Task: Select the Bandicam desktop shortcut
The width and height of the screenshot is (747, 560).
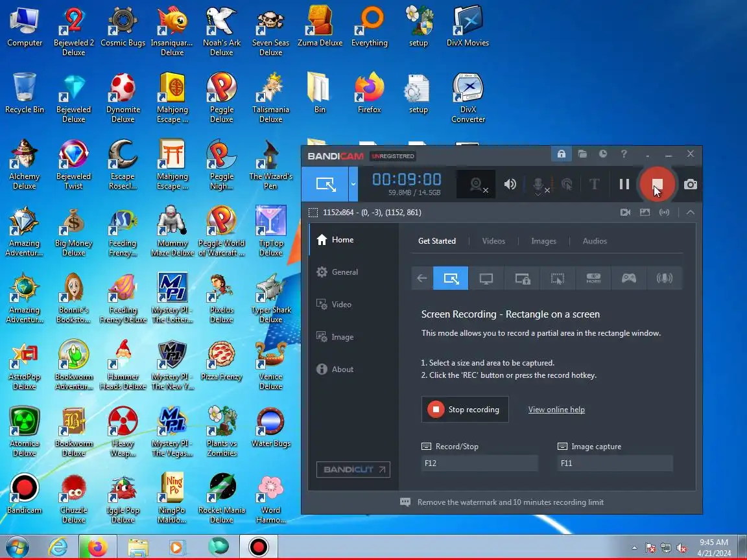Action: pyautogui.click(x=24, y=493)
